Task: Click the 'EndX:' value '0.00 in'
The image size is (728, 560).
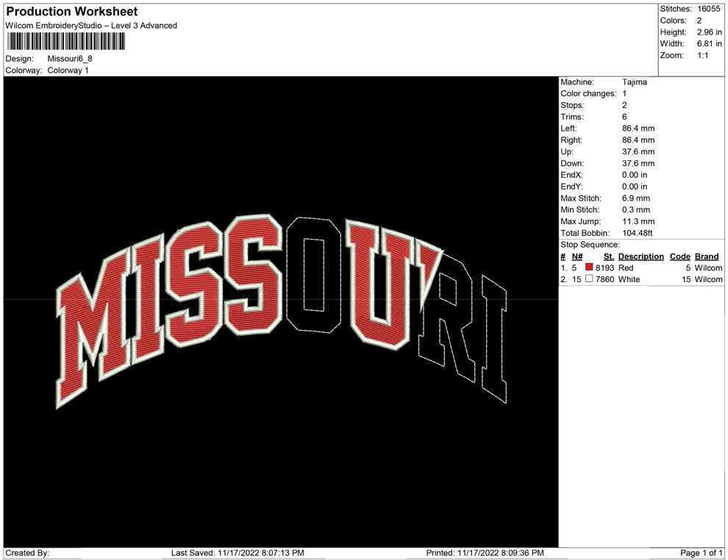Action: (x=634, y=175)
